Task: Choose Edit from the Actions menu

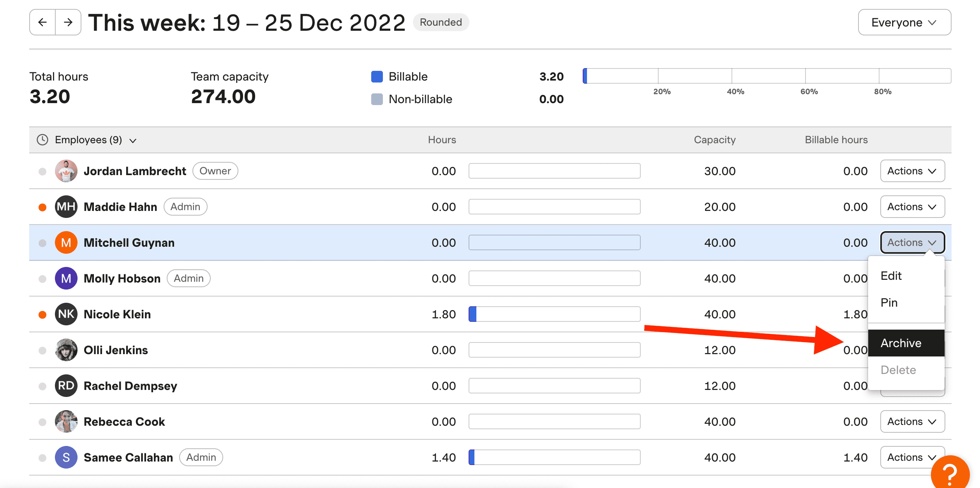Action: 906,276
